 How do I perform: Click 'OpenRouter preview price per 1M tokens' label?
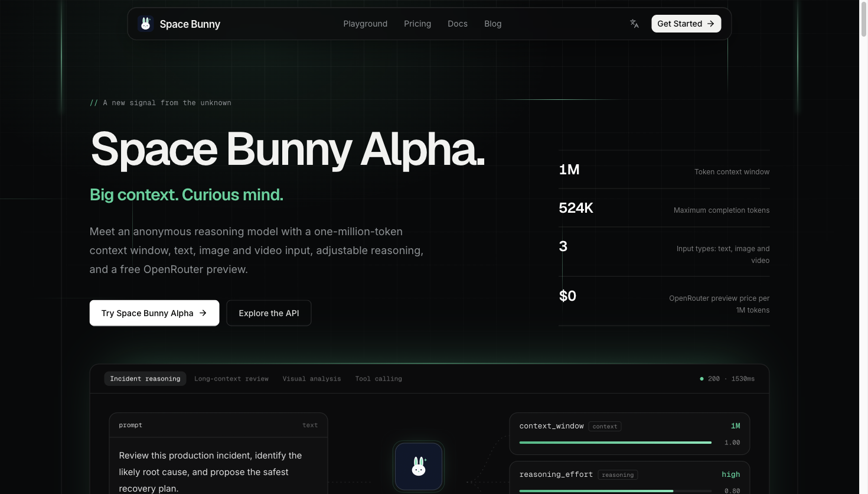(x=719, y=304)
